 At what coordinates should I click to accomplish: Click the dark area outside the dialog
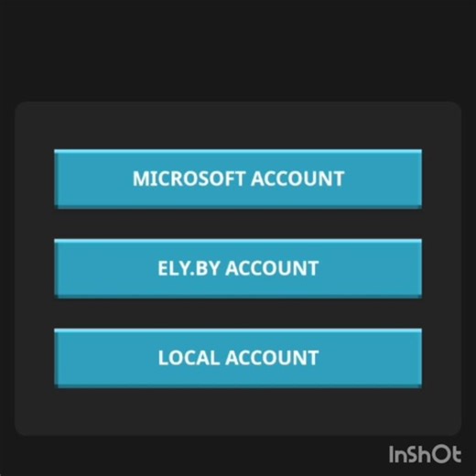(x=238, y=49)
